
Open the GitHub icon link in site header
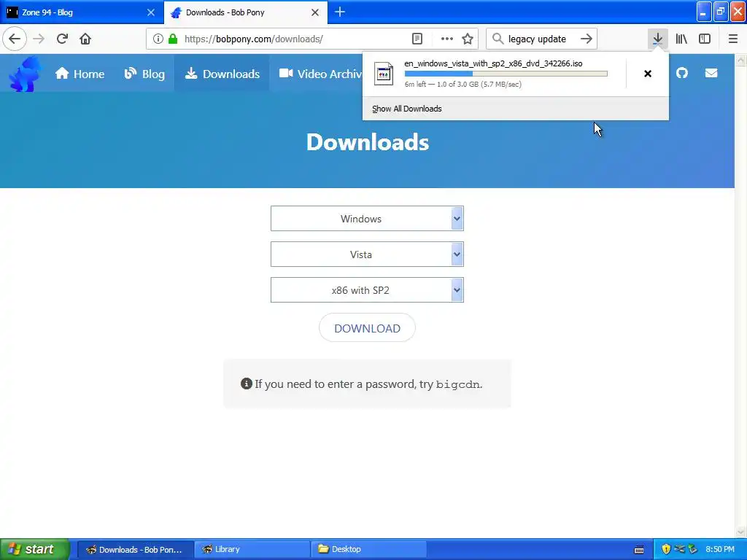click(682, 73)
